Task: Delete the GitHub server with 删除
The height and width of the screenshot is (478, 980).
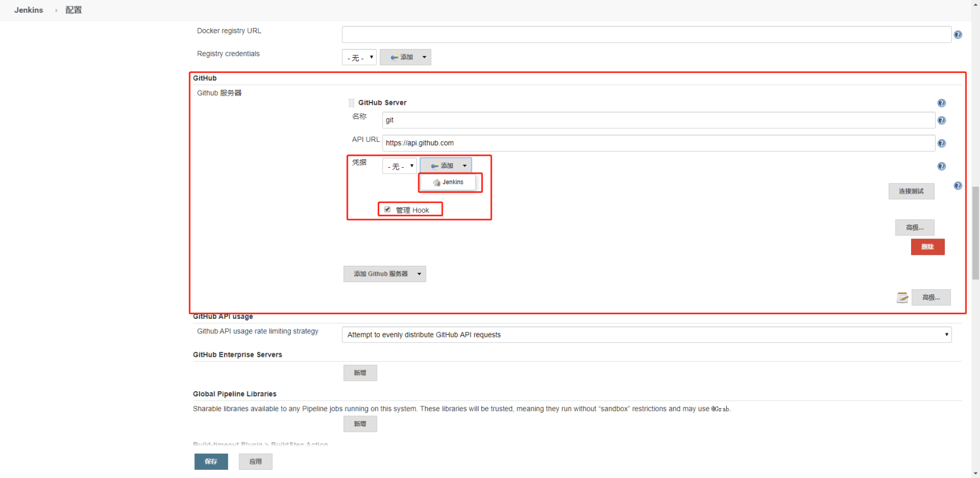Action: (x=928, y=247)
